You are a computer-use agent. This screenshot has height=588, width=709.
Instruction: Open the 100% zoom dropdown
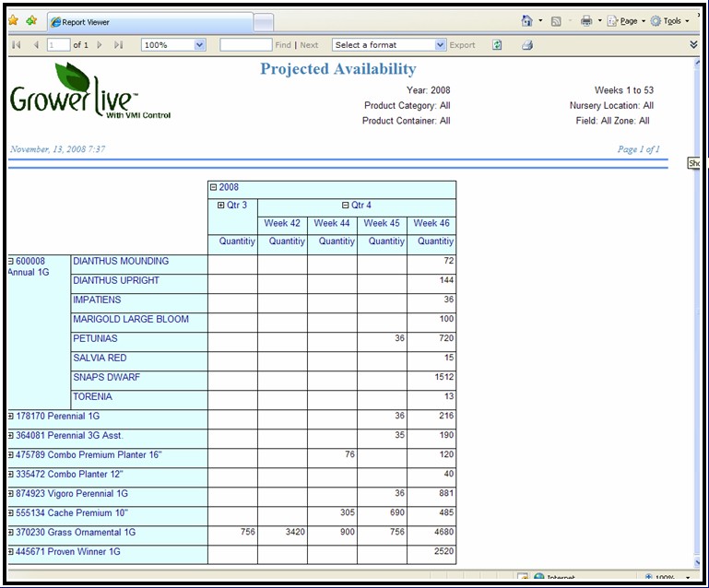click(x=199, y=44)
